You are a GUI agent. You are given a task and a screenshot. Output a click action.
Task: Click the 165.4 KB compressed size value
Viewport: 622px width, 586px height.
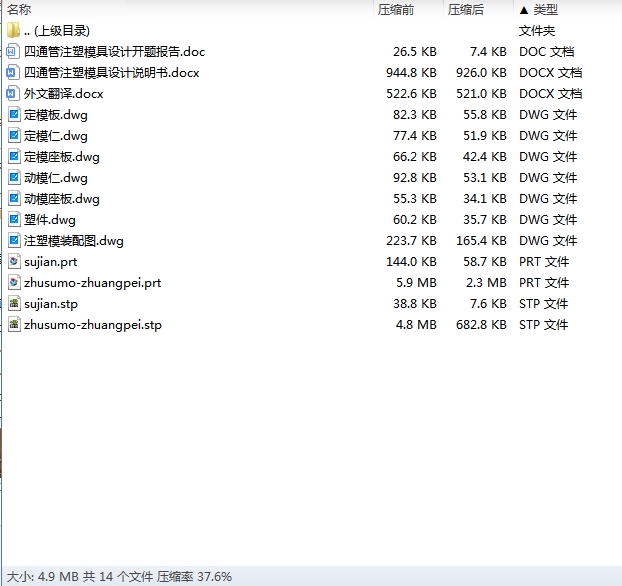click(x=481, y=241)
